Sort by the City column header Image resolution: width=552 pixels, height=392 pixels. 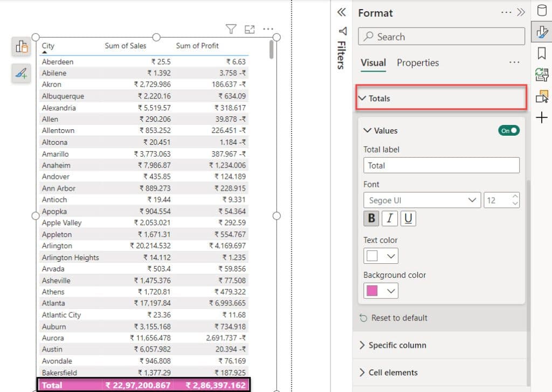click(x=48, y=46)
